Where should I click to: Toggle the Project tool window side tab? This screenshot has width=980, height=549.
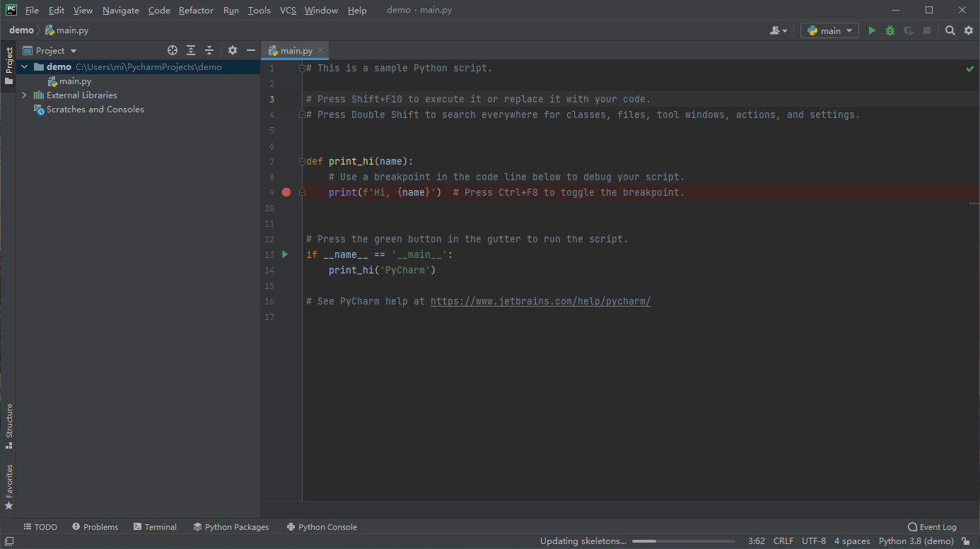pyautogui.click(x=8, y=65)
